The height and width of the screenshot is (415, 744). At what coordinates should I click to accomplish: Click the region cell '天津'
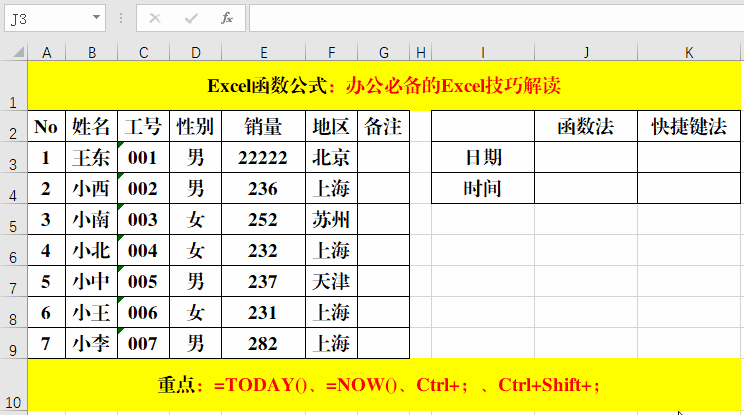(x=331, y=282)
